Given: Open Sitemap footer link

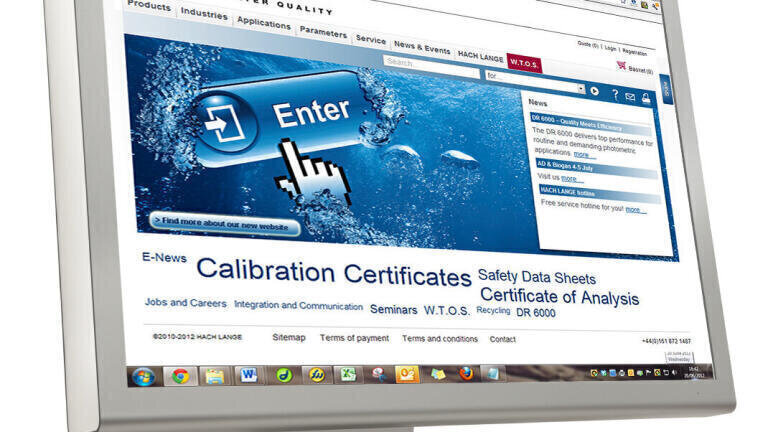Looking at the screenshot, I should tap(288, 337).
